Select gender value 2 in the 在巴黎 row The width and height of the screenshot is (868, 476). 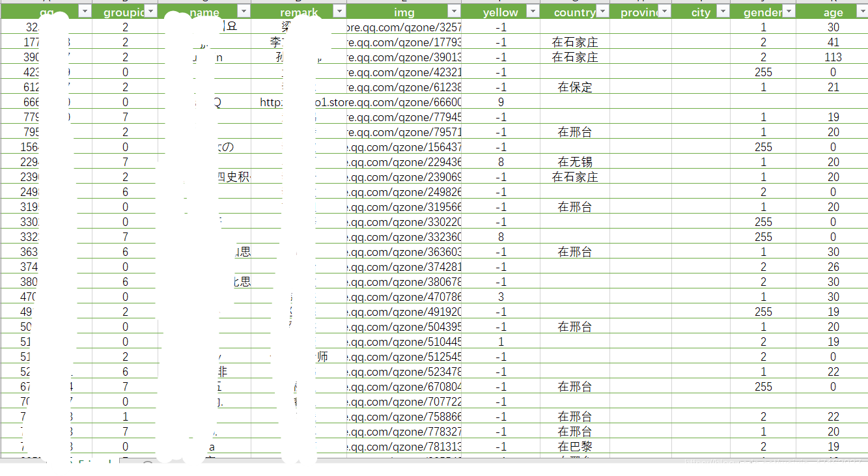(763, 447)
